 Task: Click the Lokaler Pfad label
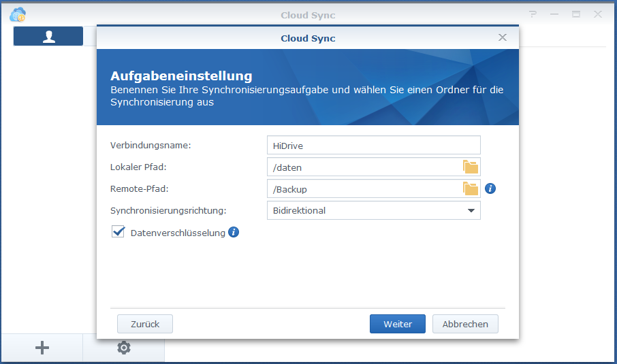coord(138,167)
